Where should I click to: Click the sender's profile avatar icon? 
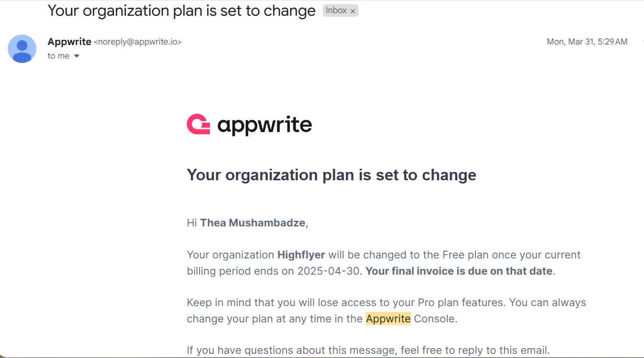22,49
